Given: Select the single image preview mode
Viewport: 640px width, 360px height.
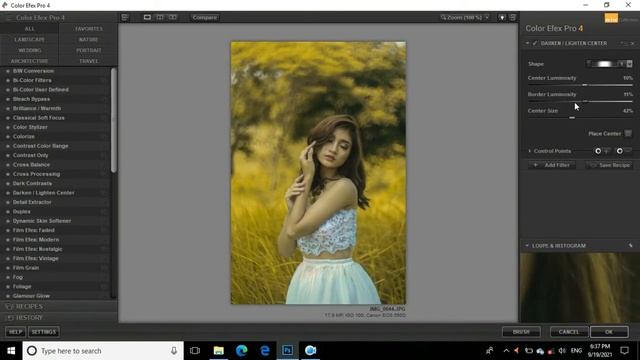Looking at the screenshot, I should (147, 18).
